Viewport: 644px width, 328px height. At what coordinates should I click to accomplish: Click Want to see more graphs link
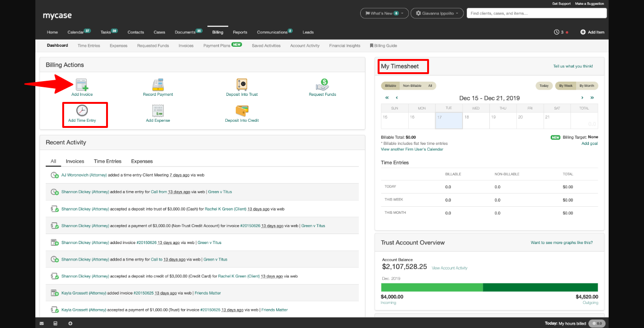[x=561, y=243]
